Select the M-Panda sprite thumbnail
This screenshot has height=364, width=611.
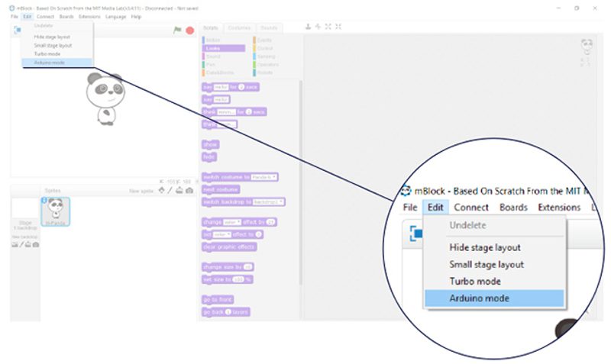point(55,212)
